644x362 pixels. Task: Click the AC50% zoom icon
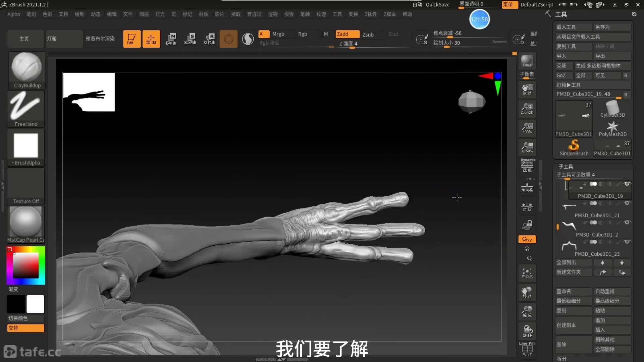tap(527, 147)
